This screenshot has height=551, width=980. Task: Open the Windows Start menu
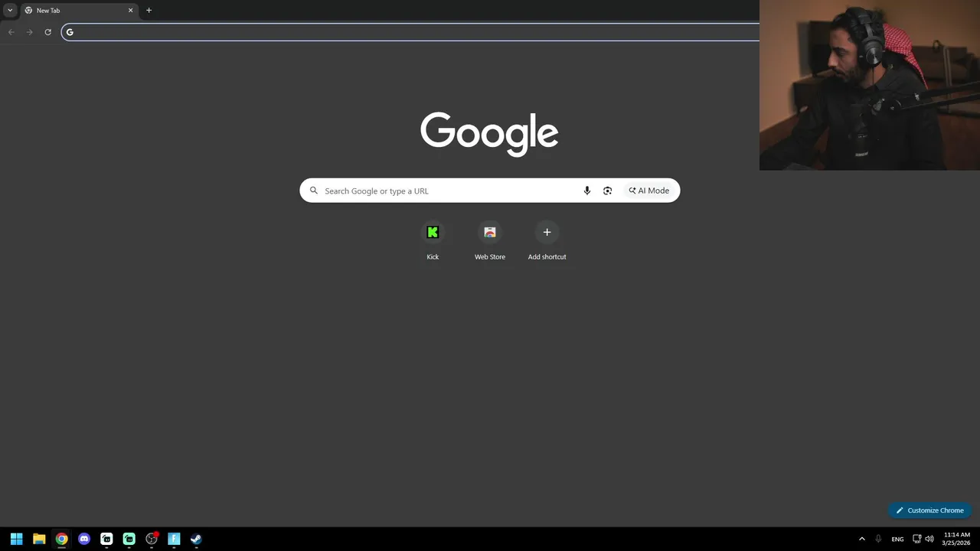pyautogui.click(x=16, y=539)
